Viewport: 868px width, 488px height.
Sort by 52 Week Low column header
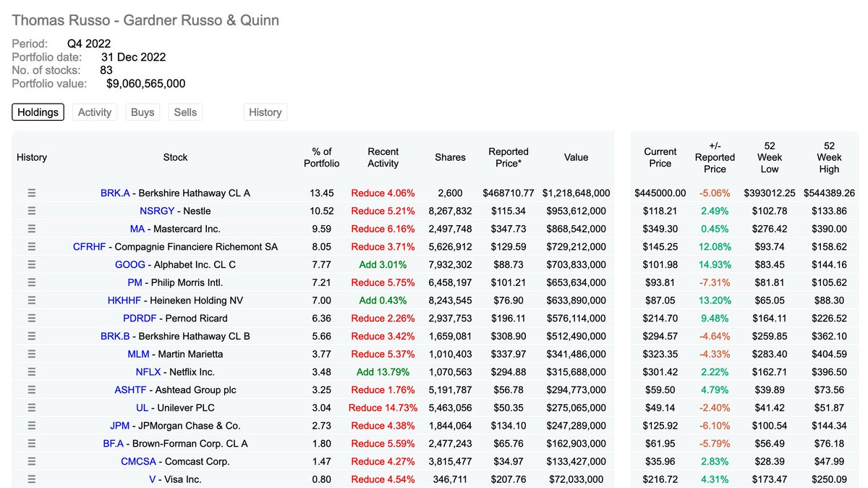770,157
